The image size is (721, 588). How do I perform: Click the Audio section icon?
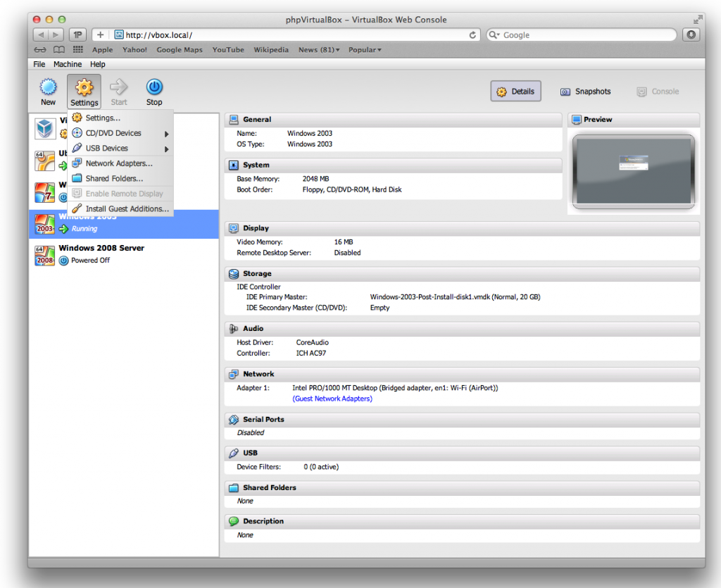[x=233, y=328]
